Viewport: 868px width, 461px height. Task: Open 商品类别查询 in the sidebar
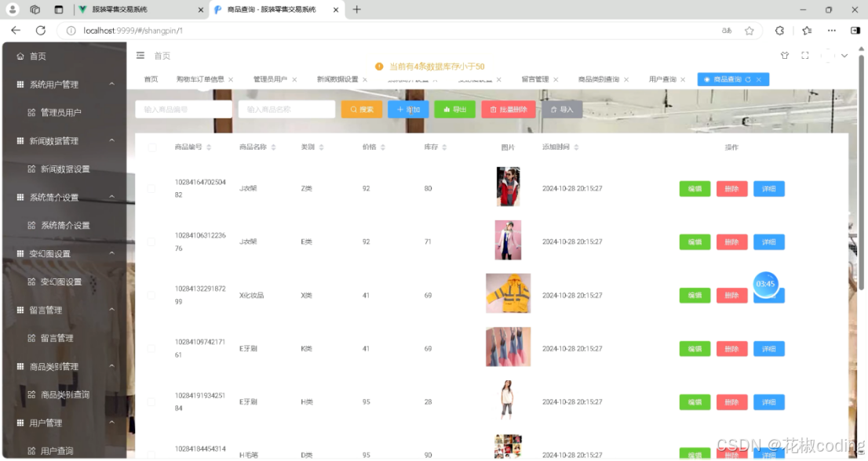64,394
